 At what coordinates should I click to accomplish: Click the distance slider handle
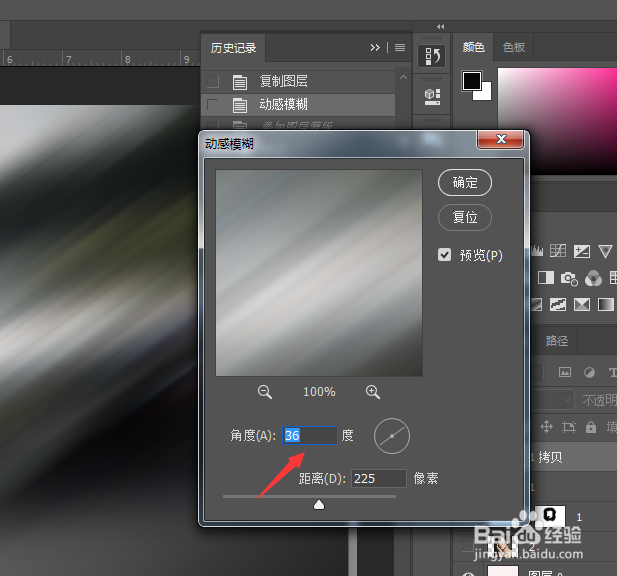[319, 505]
